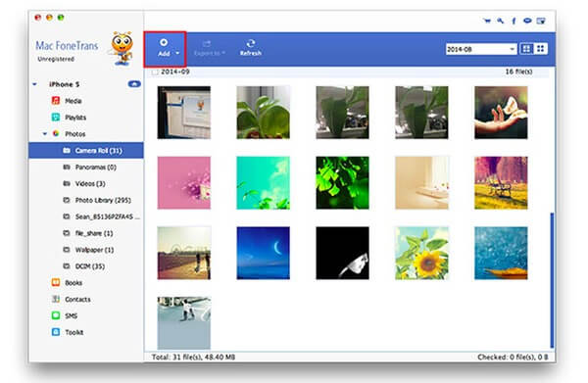Collapse the Photos section triangle

click(x=45, y=134)
